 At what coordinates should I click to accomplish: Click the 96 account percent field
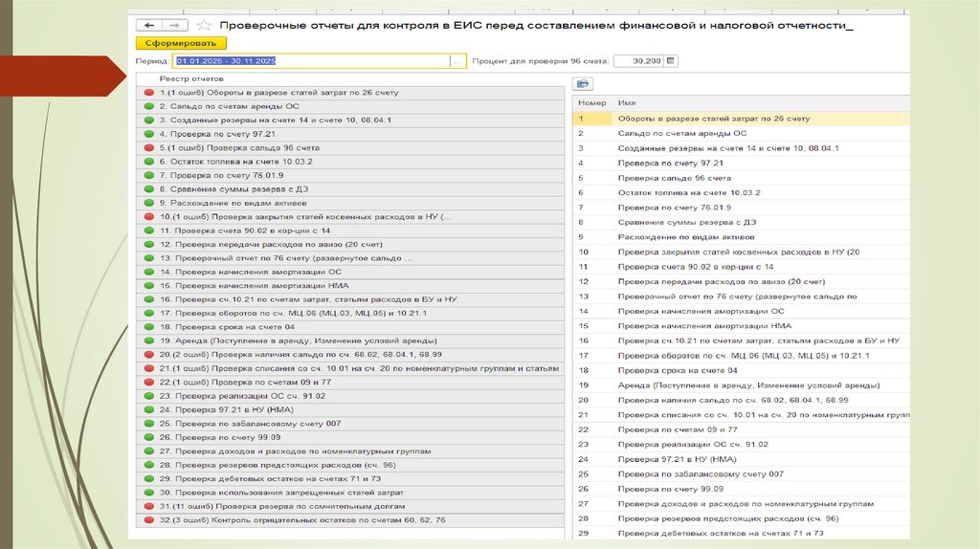638,61
